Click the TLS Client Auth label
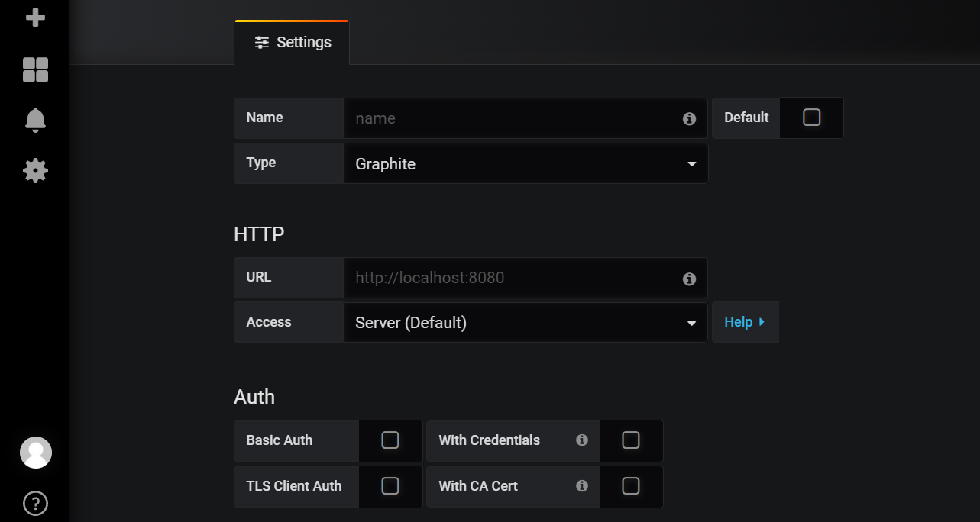 tap(294, 486)
